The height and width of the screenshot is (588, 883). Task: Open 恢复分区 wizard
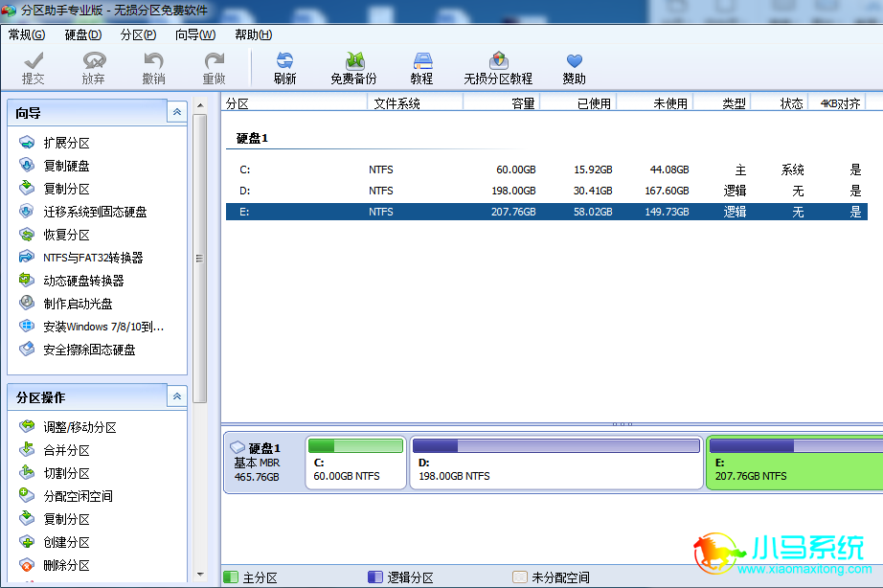tap(55, 235)
